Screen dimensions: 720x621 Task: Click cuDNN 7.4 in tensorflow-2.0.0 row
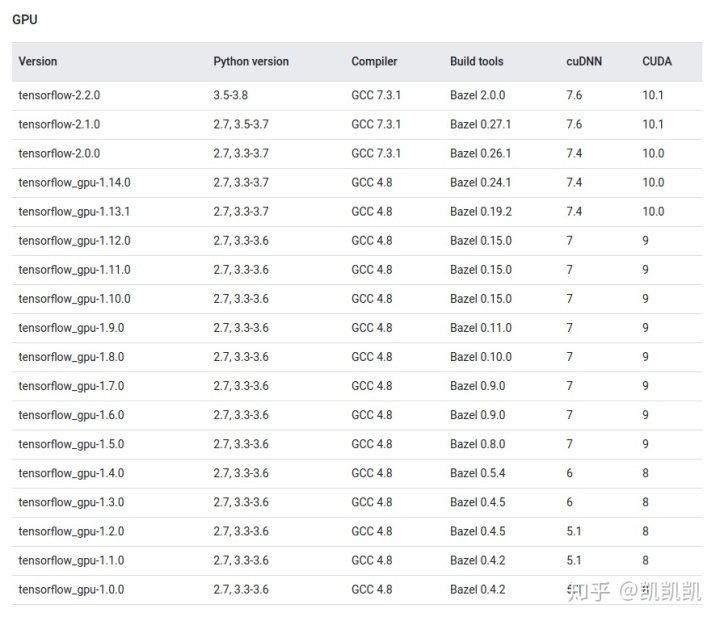pos(574,153)
